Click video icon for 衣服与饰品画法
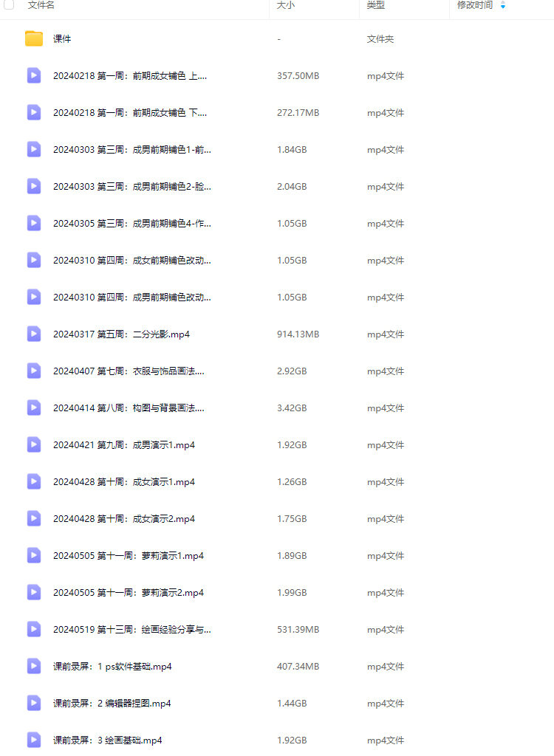Image resolution: width=554 pixels, height=756 pixels. click(34, 371)
